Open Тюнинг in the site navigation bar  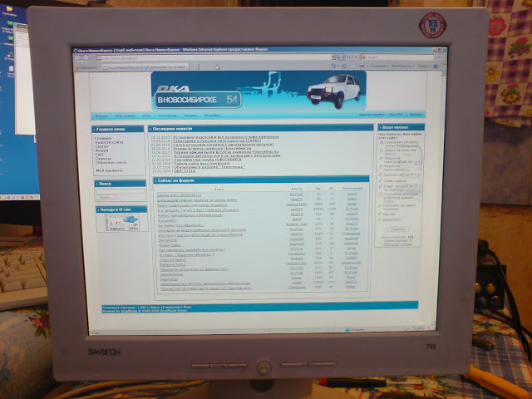tap(190, 116)
